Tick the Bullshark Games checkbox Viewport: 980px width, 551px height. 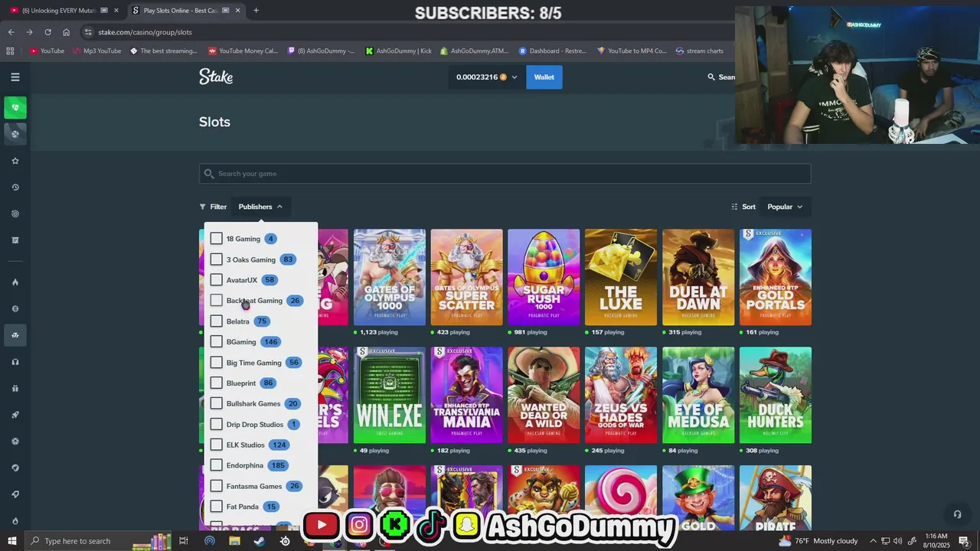click(x=216, y=404)
